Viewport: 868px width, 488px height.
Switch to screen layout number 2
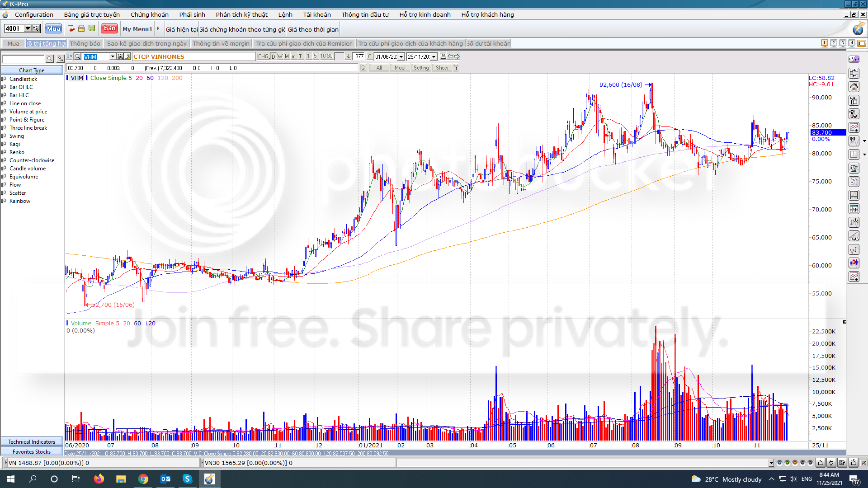(833, 43)
